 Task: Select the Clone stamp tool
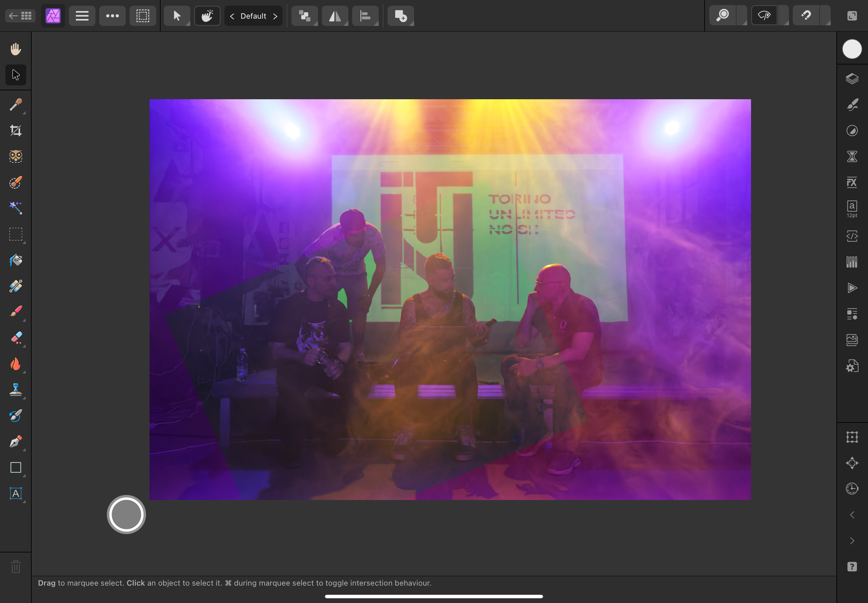point(15,390)
